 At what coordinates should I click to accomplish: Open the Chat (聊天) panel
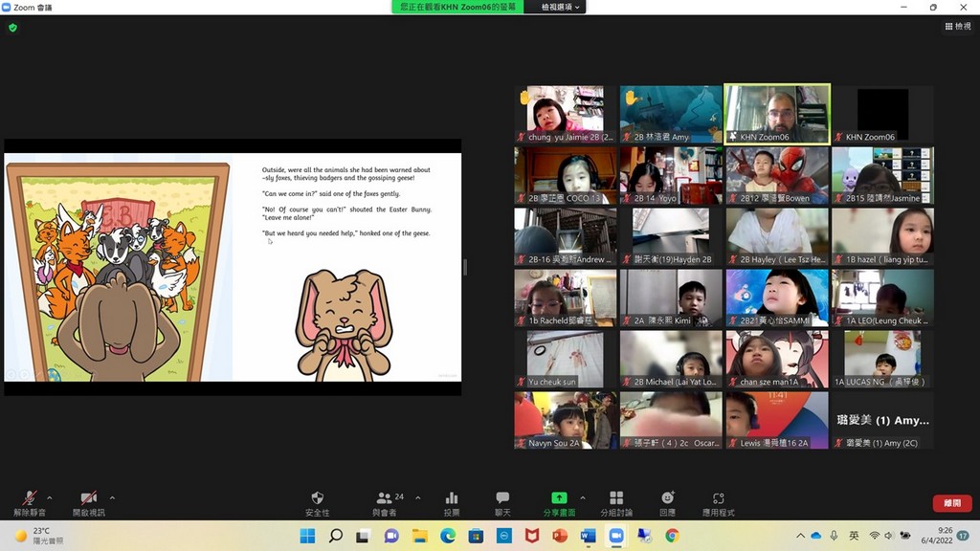[502, 503]
